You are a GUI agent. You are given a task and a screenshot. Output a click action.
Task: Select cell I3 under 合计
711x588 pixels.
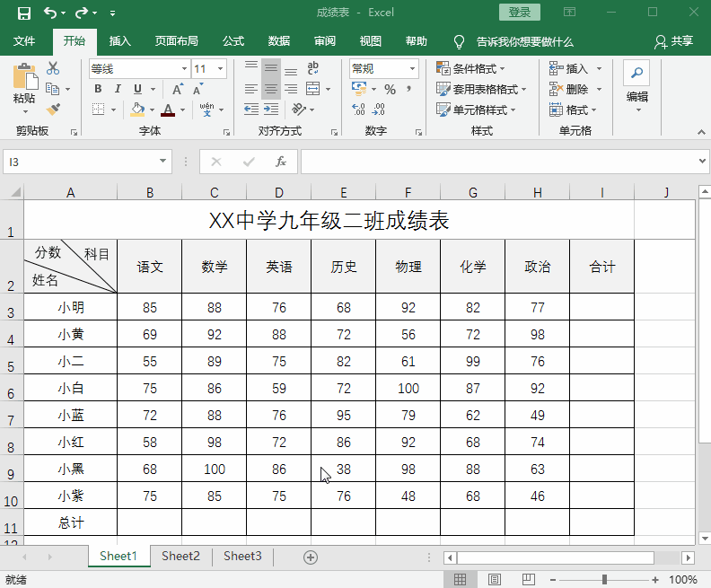pyautogui.click(x=601, y=307)
